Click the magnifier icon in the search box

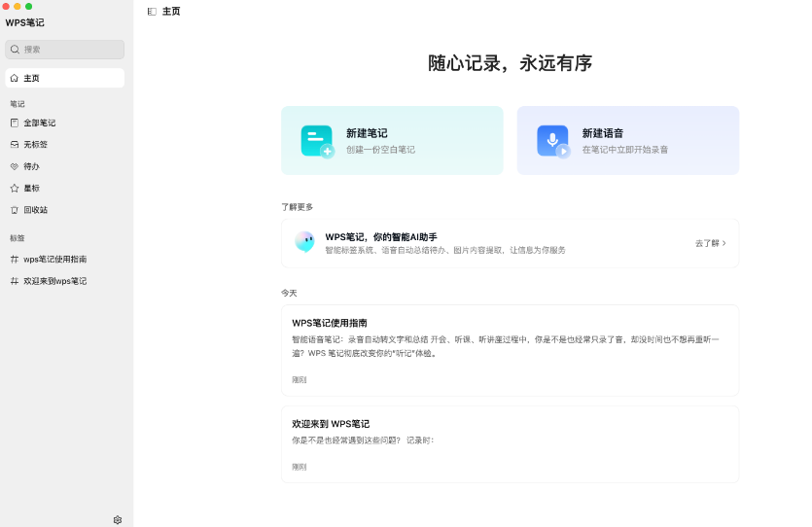(x=15, y=50)
